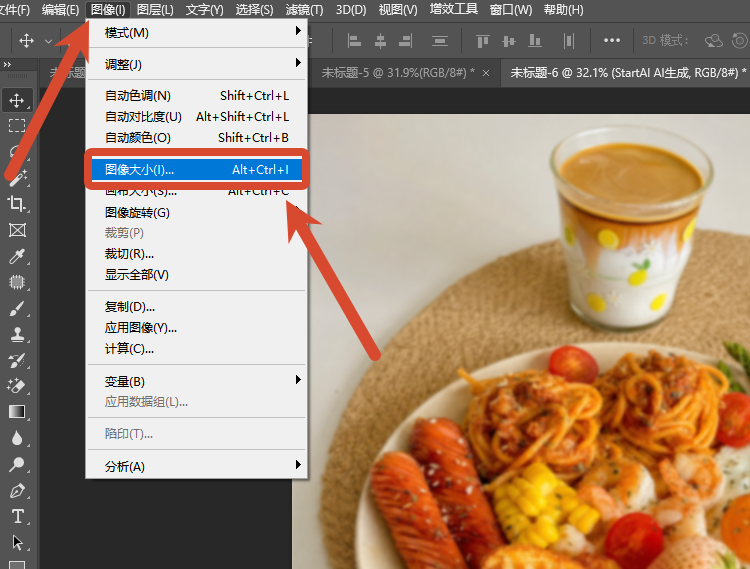Viewport: 750px width, 569px height.
Task: Select the Move tool in the toolbox
Action: pyautogui.click(x=17, y=100)
